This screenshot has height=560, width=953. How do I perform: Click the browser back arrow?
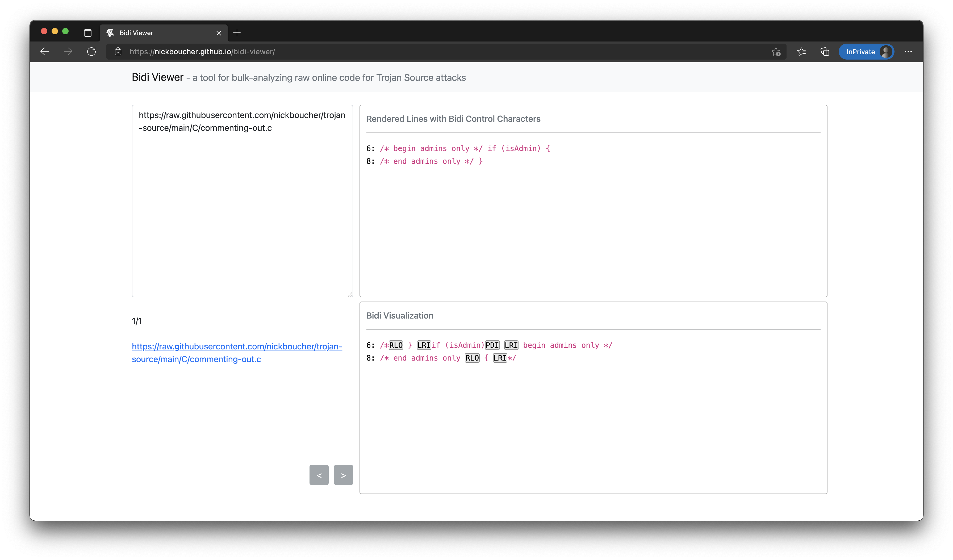(45, 52)
